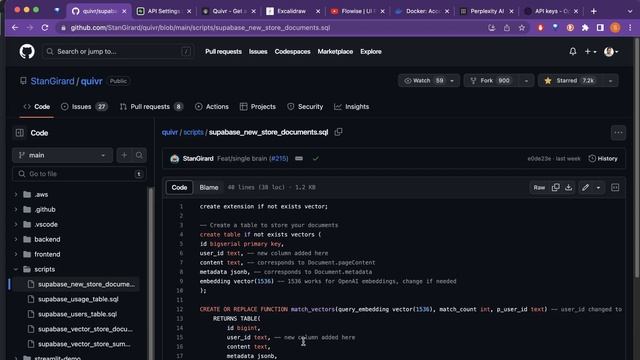Copy the file path with the copy icon

coord(338,132)
